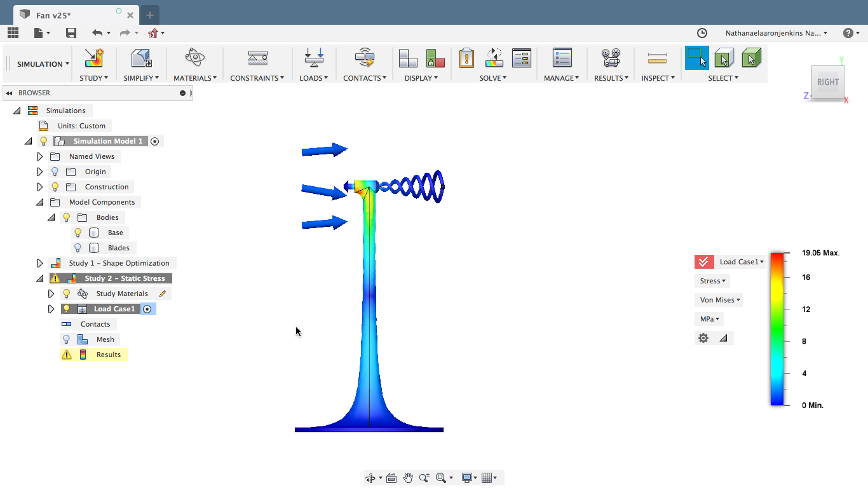Open the RESULTS menu

point(611,78)
